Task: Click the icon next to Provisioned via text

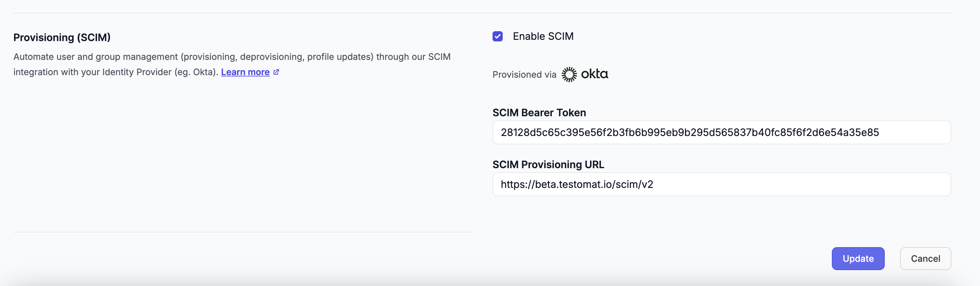Action: 570,74
